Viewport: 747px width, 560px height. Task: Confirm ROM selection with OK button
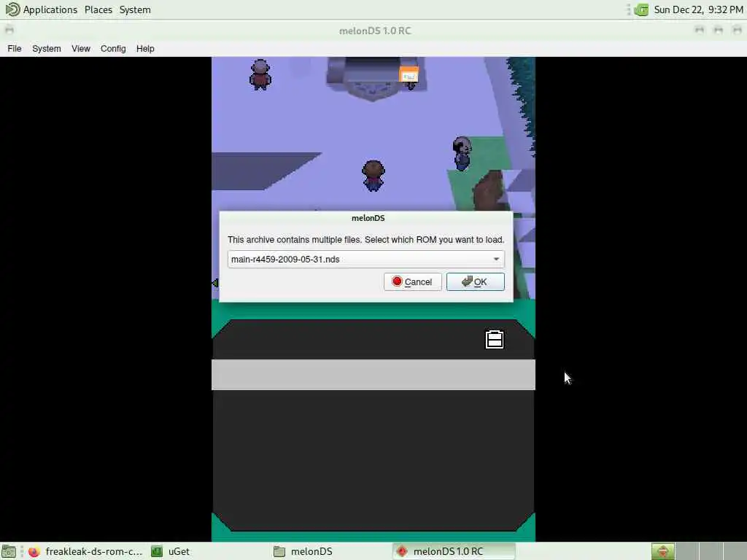tap(475, 282)
